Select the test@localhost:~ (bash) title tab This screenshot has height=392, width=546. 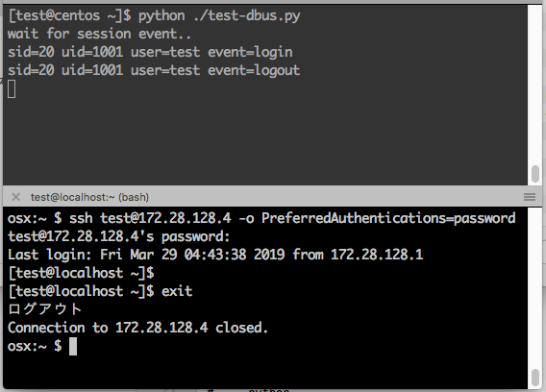[89, 197]
